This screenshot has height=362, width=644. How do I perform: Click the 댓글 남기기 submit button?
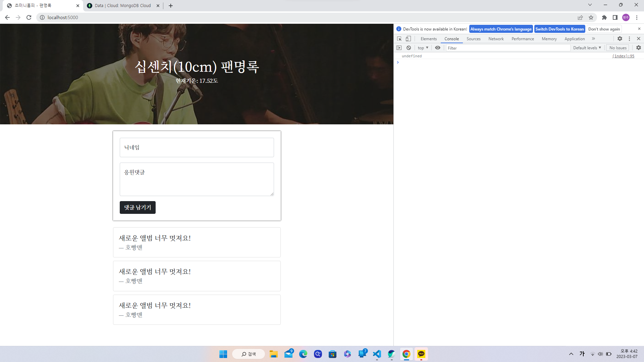[138, 207]
